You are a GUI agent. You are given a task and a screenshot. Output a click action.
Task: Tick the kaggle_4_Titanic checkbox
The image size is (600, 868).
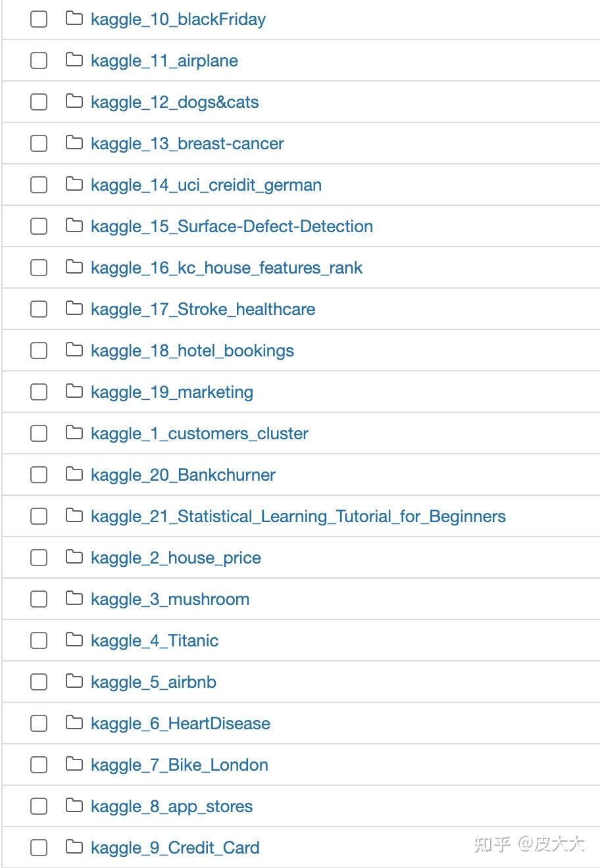point(39,640)
